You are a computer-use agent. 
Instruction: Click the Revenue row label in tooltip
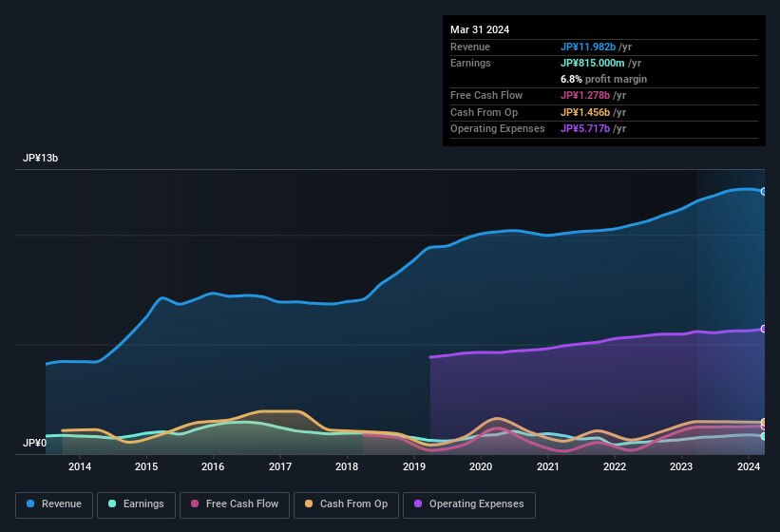pos(470,47)
